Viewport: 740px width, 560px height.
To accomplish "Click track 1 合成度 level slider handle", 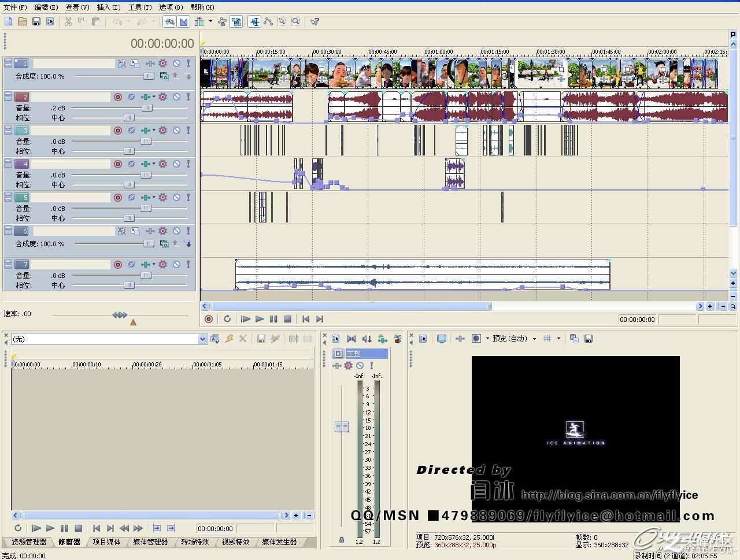I will [x=149, y=76].
